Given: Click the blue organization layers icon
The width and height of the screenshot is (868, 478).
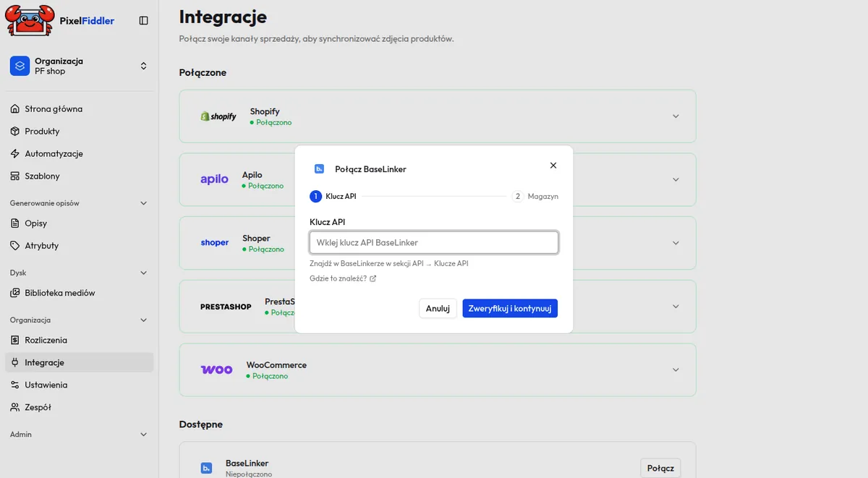Looking at the screenshot, I should click(x=20, y=66).
